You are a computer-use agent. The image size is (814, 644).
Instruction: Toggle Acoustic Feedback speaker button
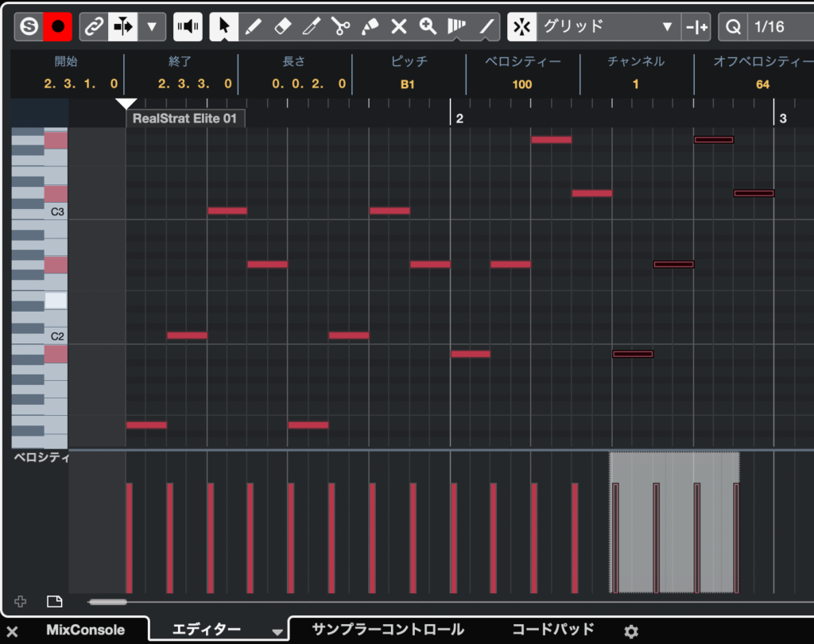point(188,27)
